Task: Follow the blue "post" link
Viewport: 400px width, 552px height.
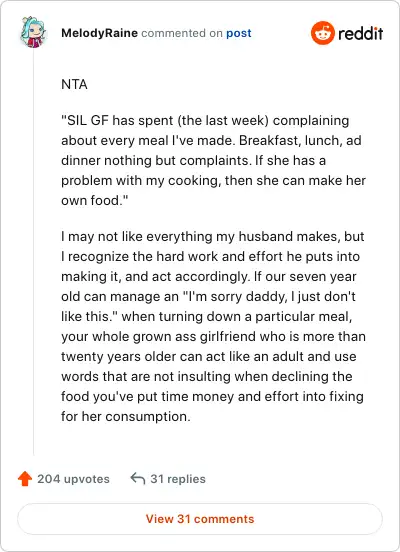Action: (x=239, y=33)
